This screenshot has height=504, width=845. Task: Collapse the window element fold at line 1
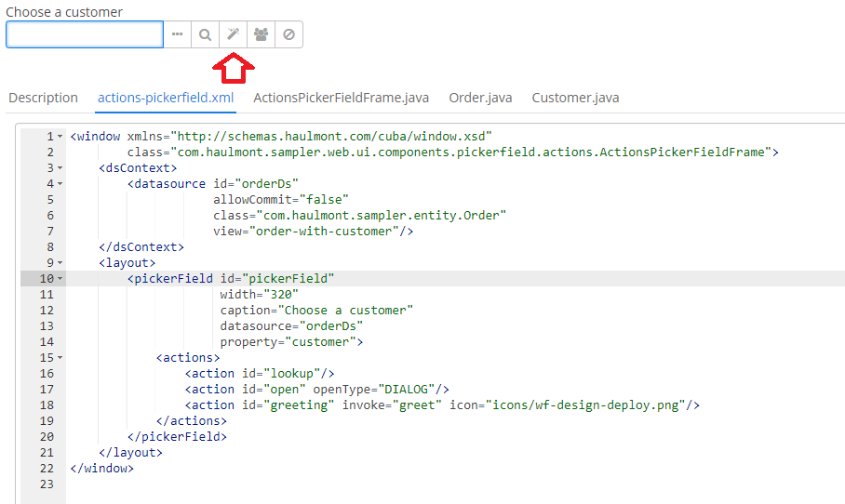60,137
